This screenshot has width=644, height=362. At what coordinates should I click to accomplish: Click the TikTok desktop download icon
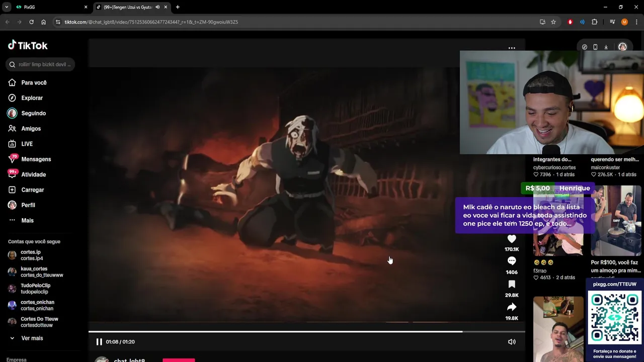pos(606,47)
